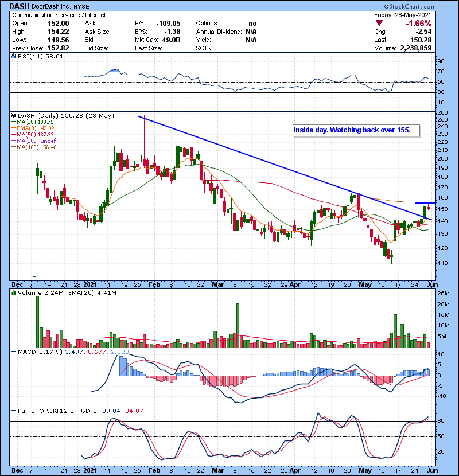The image size is (459, 476).
Task: Click the EPS value -1.38
Action: 172,32
